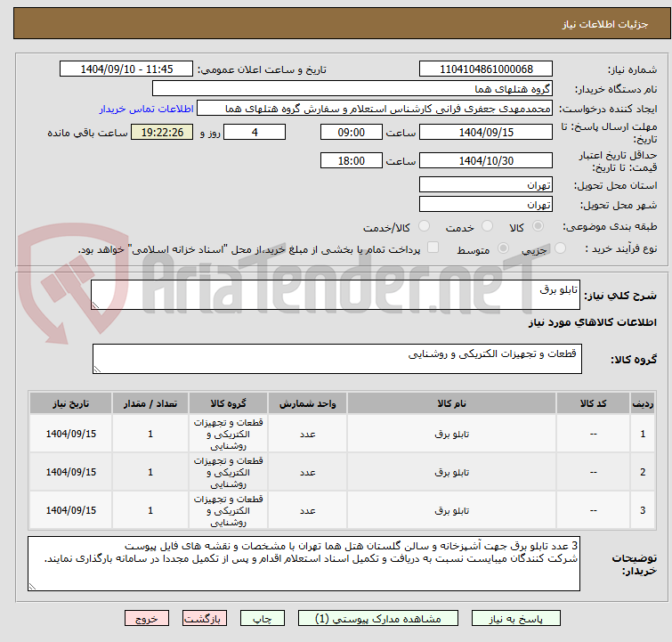Image resolution: width=672 pixels, height=642 pixels.
Task: Click the date 1404/09/15 in row 1
Action: [x=70, y=434]
